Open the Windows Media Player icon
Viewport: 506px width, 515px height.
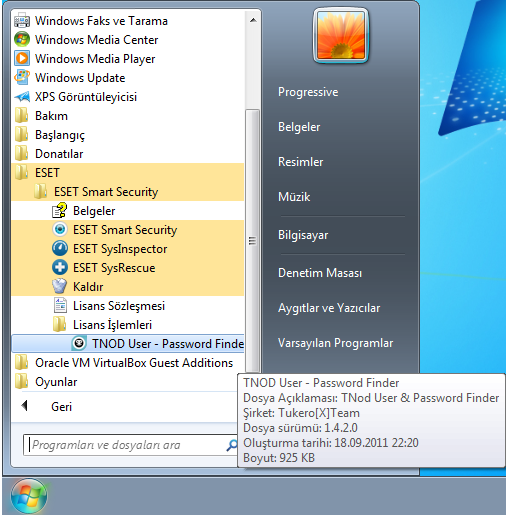22,59
